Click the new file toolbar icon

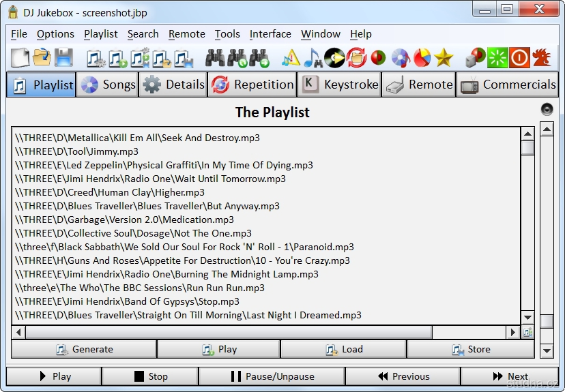[x=20, y=58]
